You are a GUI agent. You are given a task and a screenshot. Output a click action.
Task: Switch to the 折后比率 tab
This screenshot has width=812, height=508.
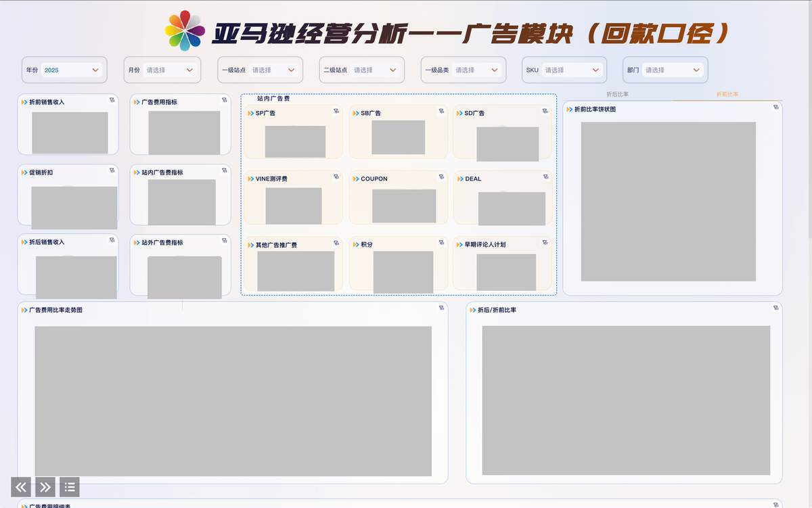point(617,94)
